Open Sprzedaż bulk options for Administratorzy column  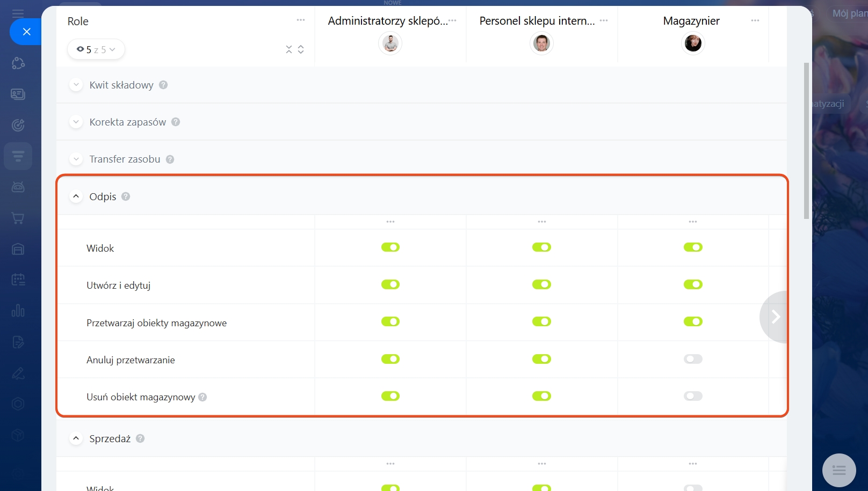point(390,464)
